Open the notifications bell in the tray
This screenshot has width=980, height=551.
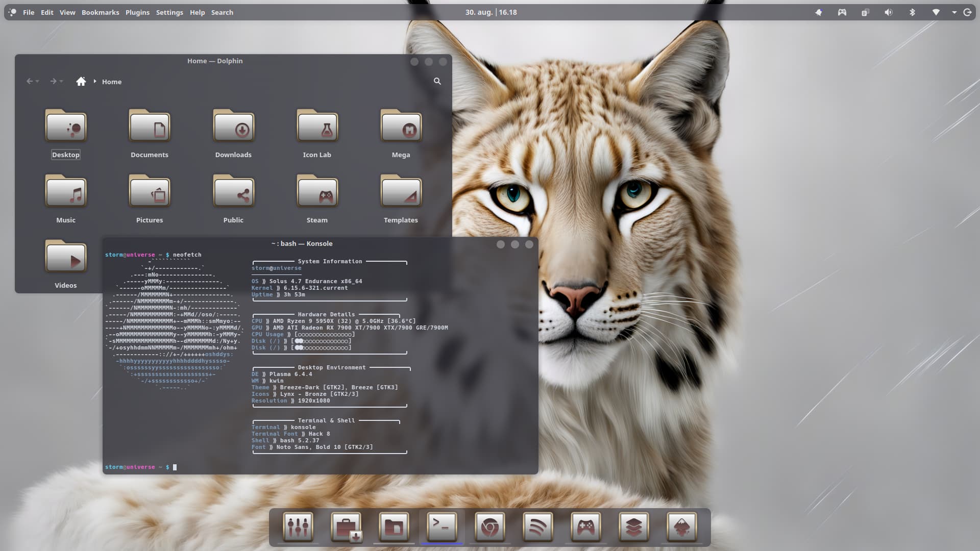[819, 12]
